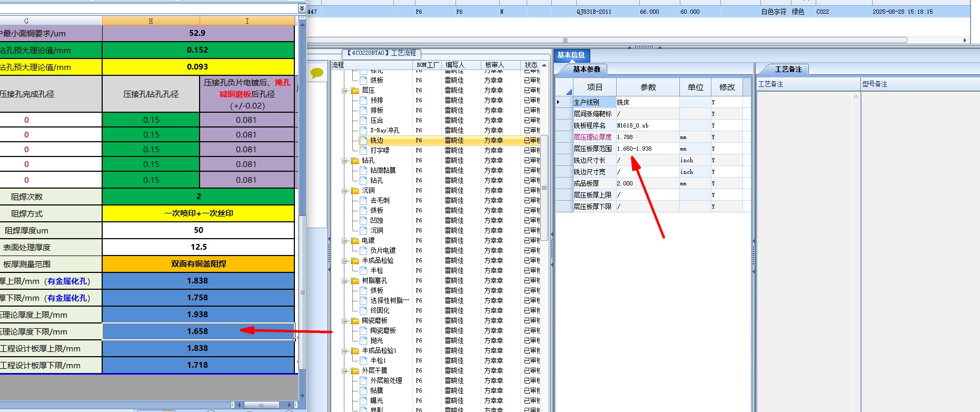
Task: Click spreadsheet cell showing 52.9
Action: coord(198,33)
